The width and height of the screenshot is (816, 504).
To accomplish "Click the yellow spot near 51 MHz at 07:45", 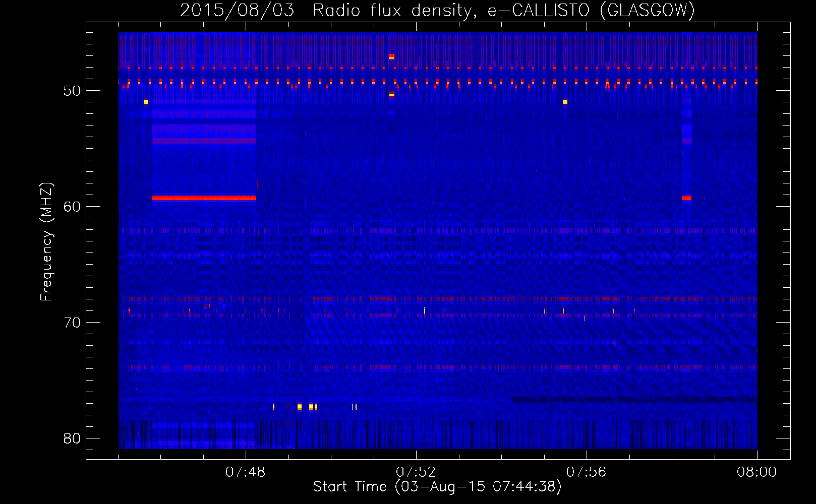I will pos(146,102).
